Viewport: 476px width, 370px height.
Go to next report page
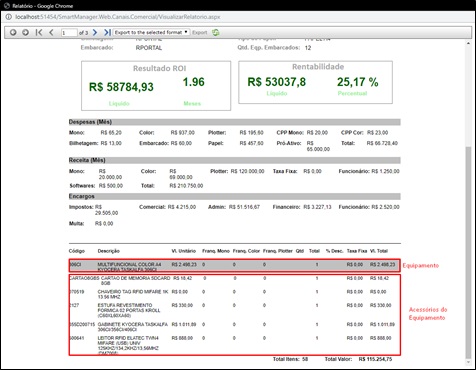95,32
